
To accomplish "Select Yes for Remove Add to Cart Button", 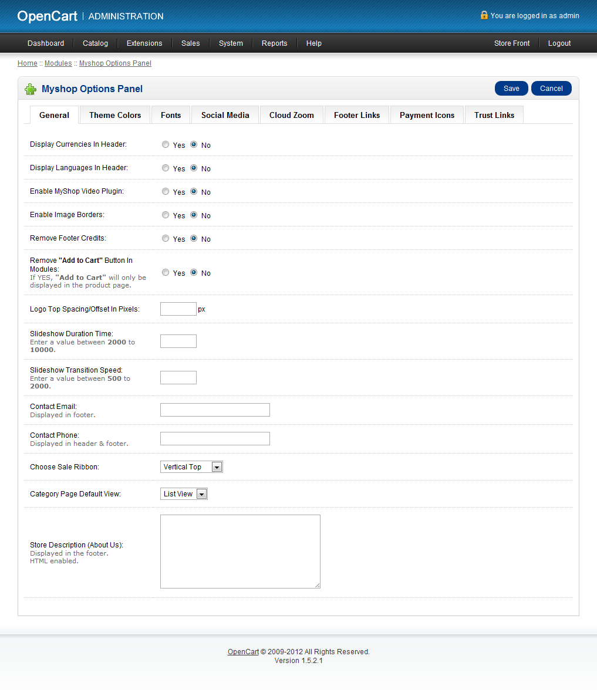I will click(166, 272).
